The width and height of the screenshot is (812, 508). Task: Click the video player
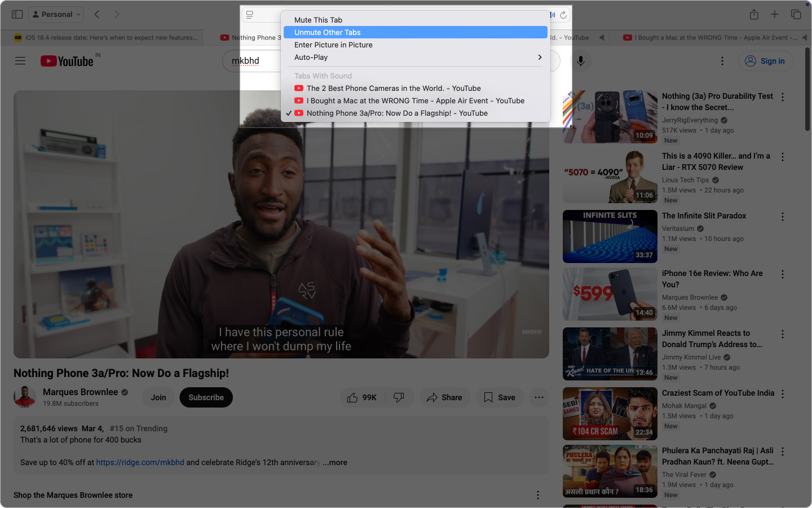[x=281, y=224]
